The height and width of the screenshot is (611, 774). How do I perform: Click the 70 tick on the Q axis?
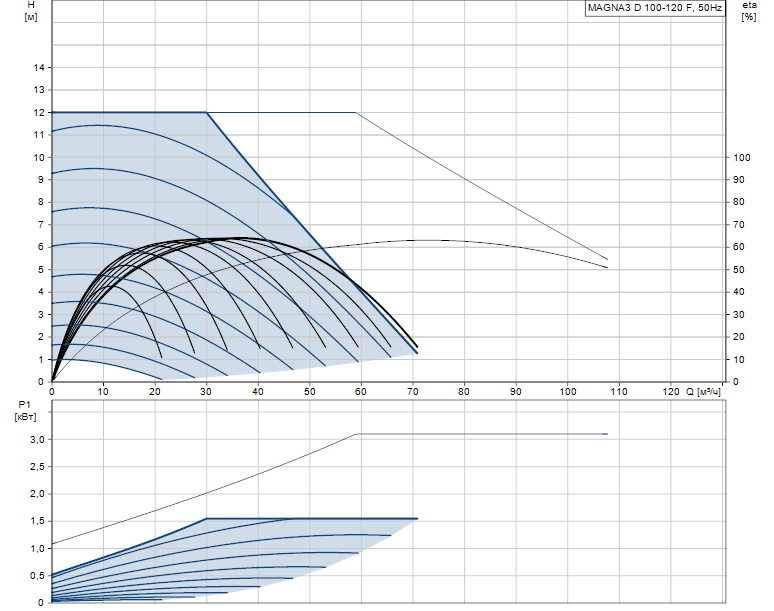413,391
